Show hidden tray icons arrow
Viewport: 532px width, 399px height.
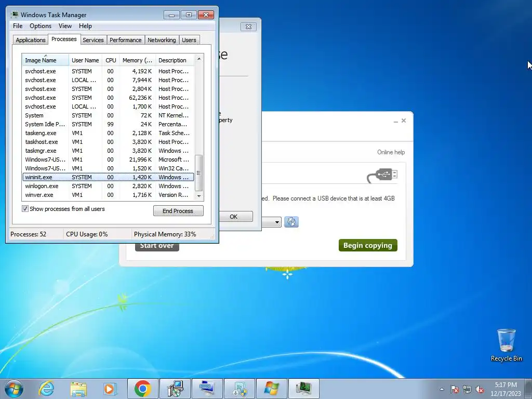442,389
